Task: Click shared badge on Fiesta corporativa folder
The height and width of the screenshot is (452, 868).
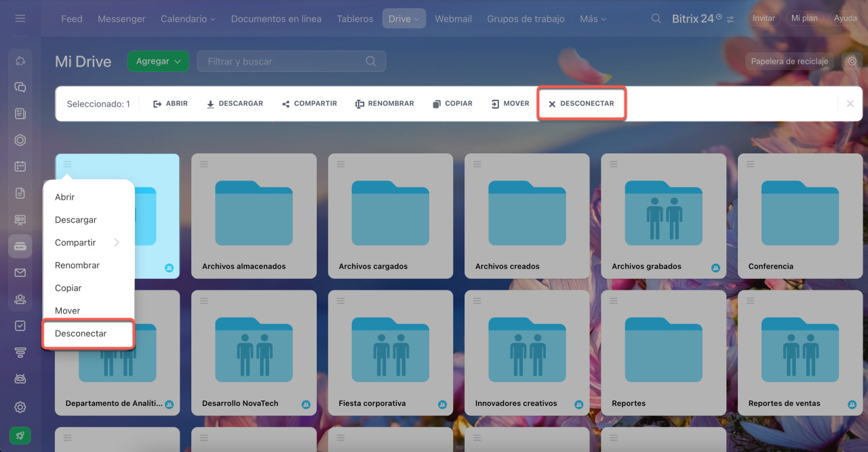Action: [x=442, y=404]
